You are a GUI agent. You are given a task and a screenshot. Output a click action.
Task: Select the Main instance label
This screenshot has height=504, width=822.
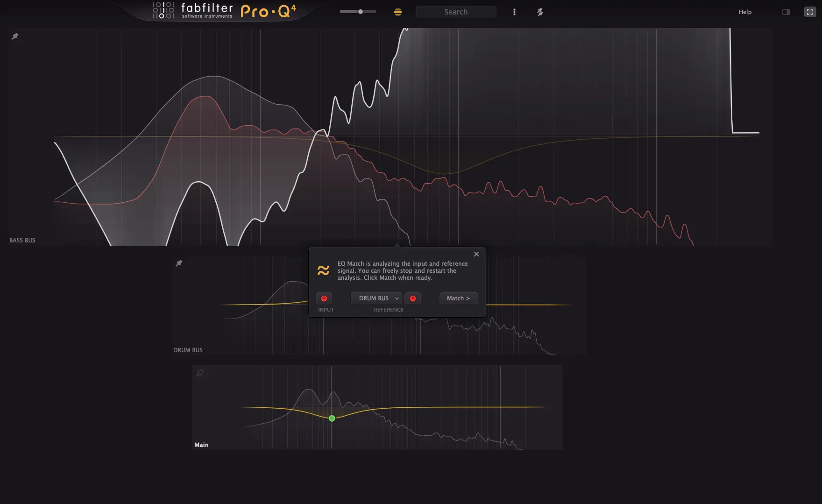pos(201,445)
